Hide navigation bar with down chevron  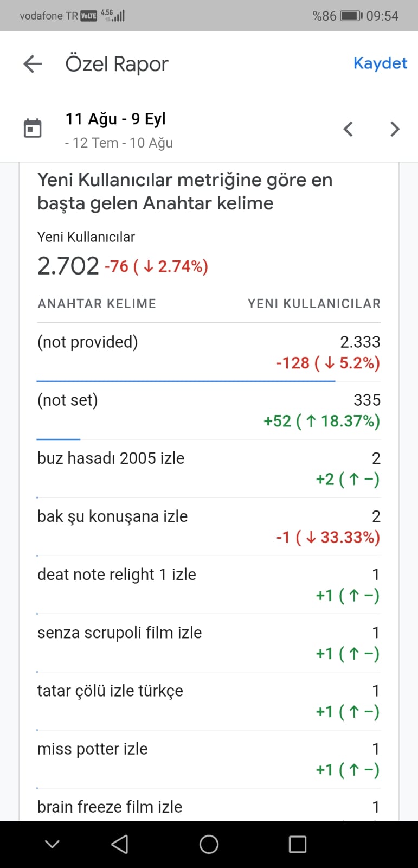click(52, 844)
